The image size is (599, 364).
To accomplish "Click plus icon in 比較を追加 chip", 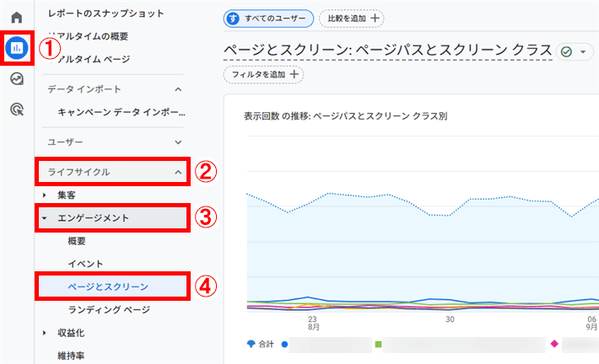I will pos(375,18).
